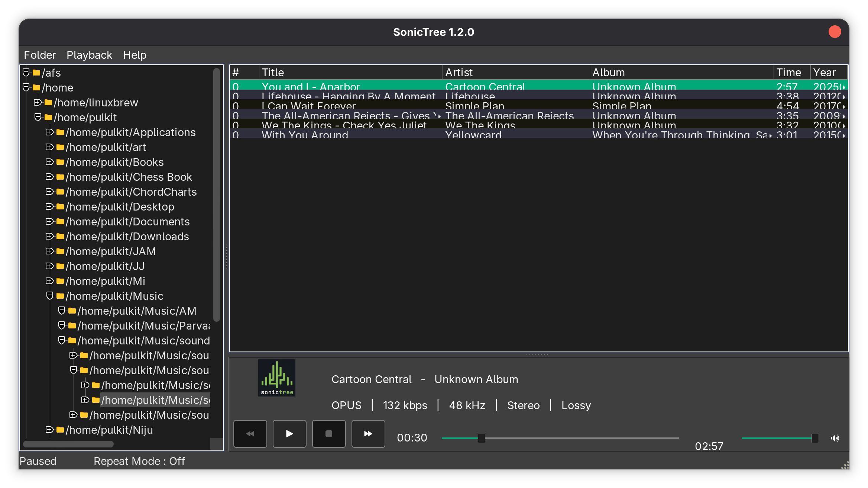Click the /home/pulkit/Downloads folder icon

60,236
